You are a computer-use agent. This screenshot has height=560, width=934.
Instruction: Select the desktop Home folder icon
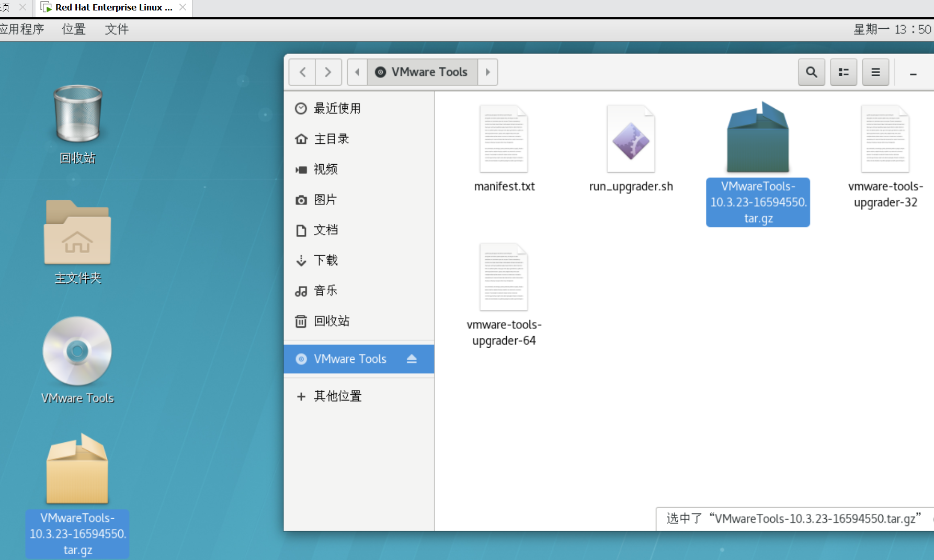[x=77, y=232]
